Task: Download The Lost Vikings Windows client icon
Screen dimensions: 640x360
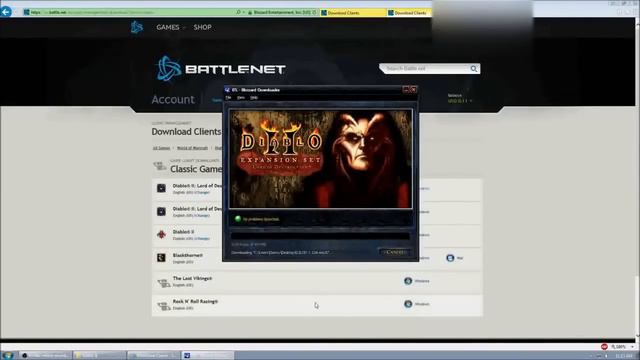Action: click(408, 281)
